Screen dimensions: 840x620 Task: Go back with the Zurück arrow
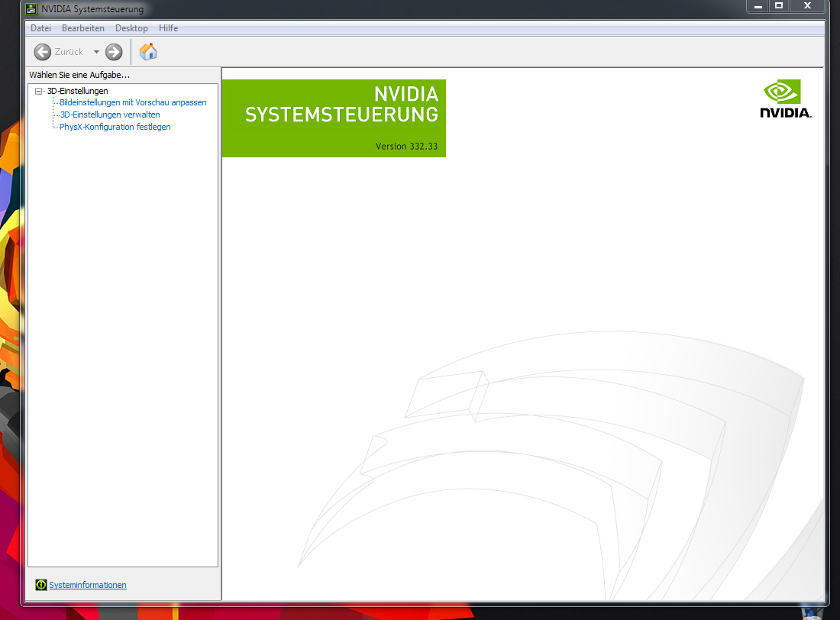(43, 52)
